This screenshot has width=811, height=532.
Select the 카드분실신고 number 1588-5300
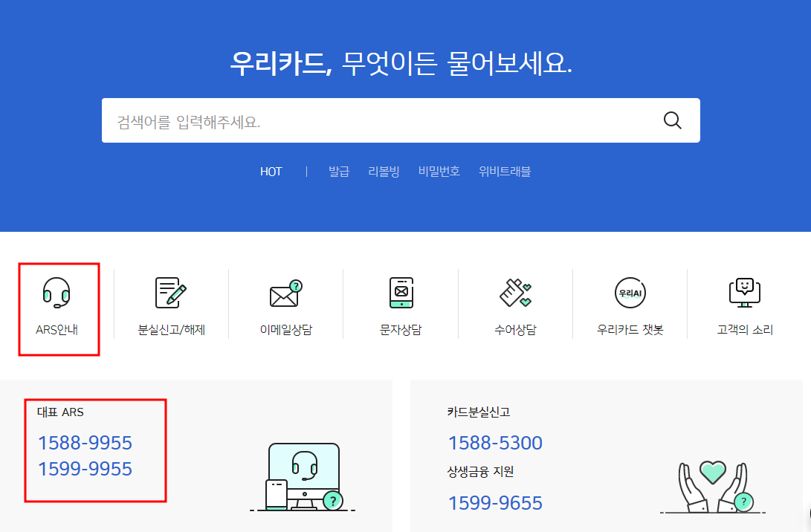click(495, 442)
